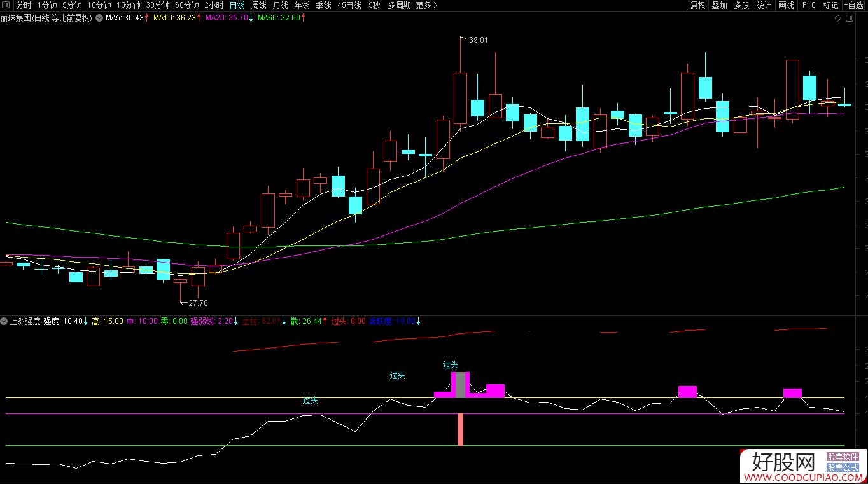Open the indicator dropdown beside 丽珠集团 title
Image resolution: width=868 pixels, height=484 pixels.
pos(99,18)
